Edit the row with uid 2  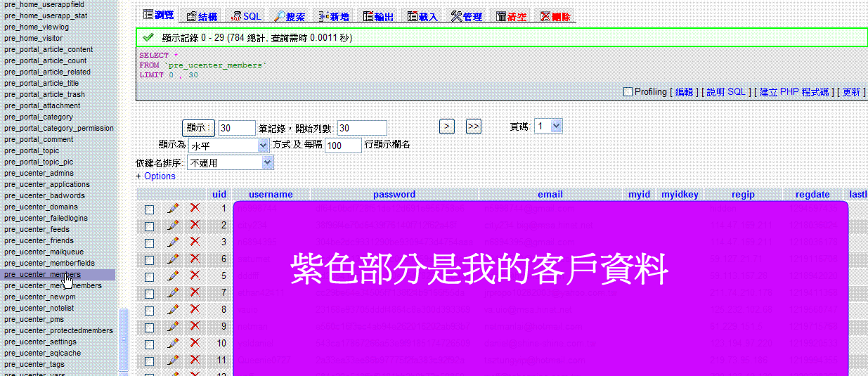tap(173, 226)
